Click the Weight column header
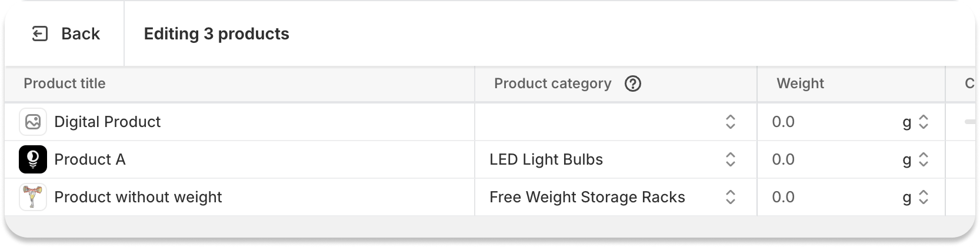 click(800, 84)
